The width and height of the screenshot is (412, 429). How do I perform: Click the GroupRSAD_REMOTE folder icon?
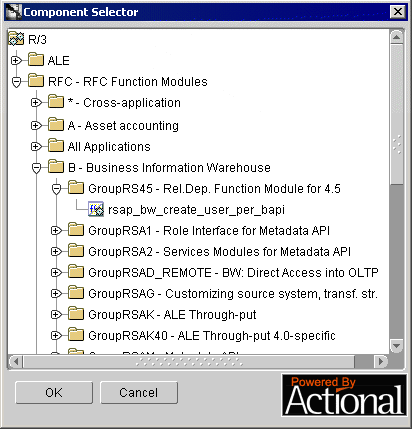(x=76, y=272)
